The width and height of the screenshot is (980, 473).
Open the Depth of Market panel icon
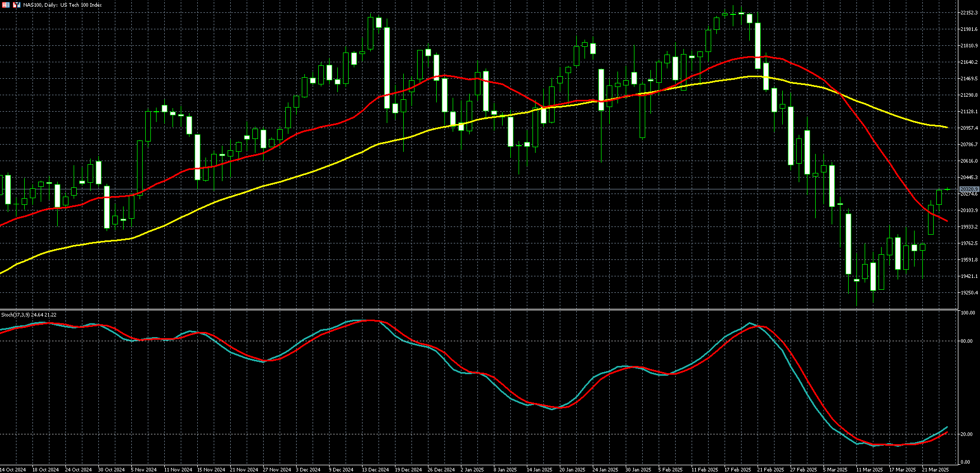(6, 5)
